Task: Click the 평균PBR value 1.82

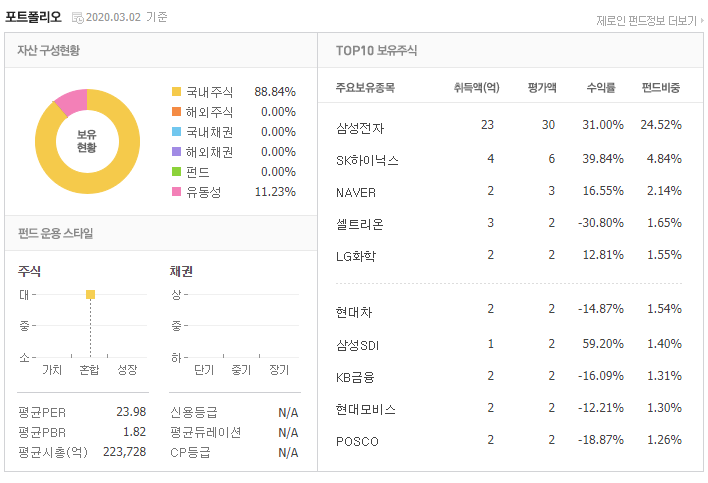Action: tap(135, 432)
